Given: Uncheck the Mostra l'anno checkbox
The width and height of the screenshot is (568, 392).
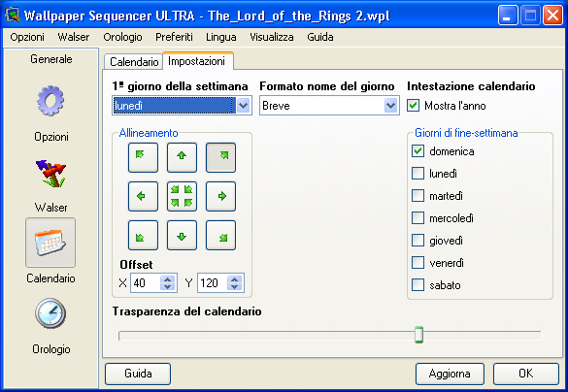Looking at the screenshot, I should 413,106.
